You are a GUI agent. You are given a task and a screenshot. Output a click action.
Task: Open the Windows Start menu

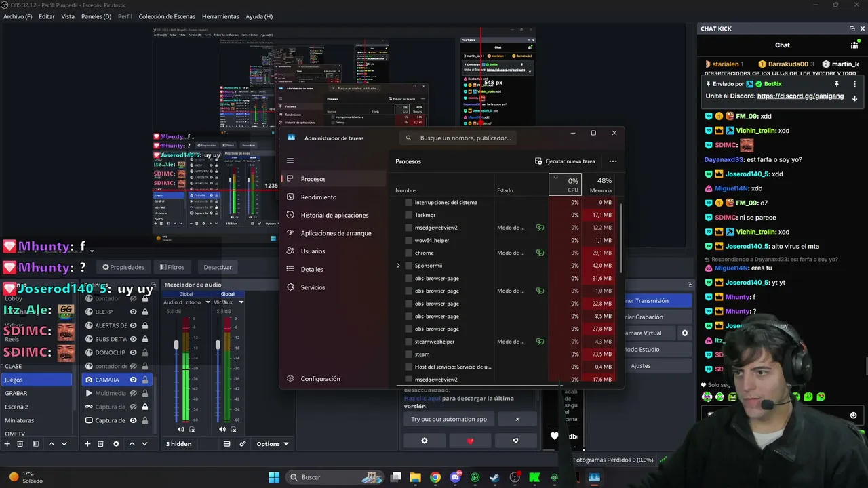274,477
